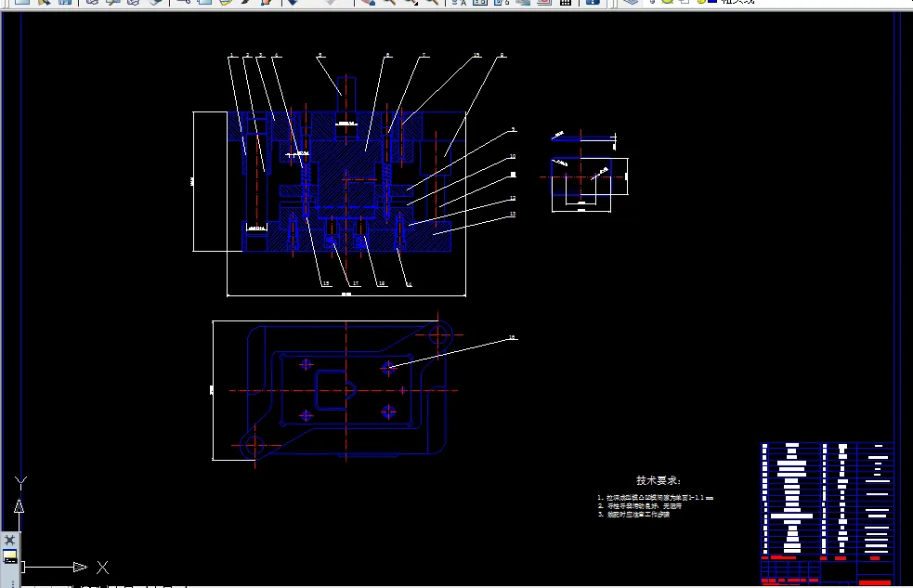Image resolution: width=913 pixels, height=588 pixels.
Task: Select callout number 6 above section view
Action: point(388,56)
